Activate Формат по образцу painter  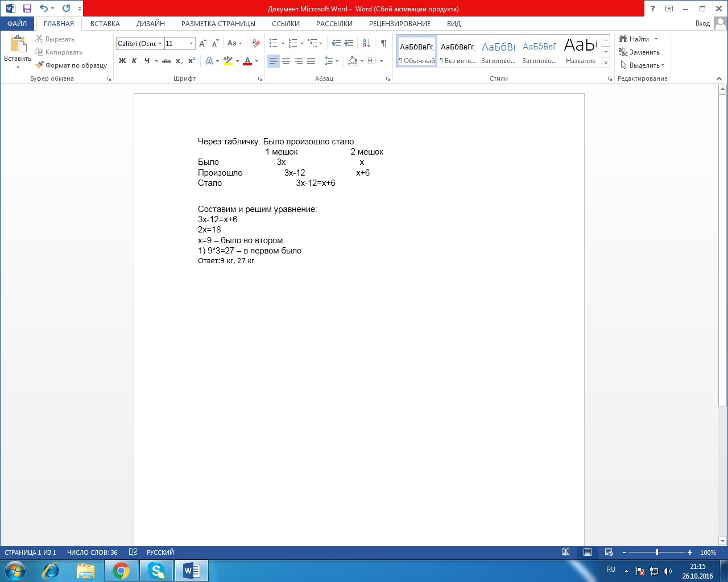(x=71, y=65)
